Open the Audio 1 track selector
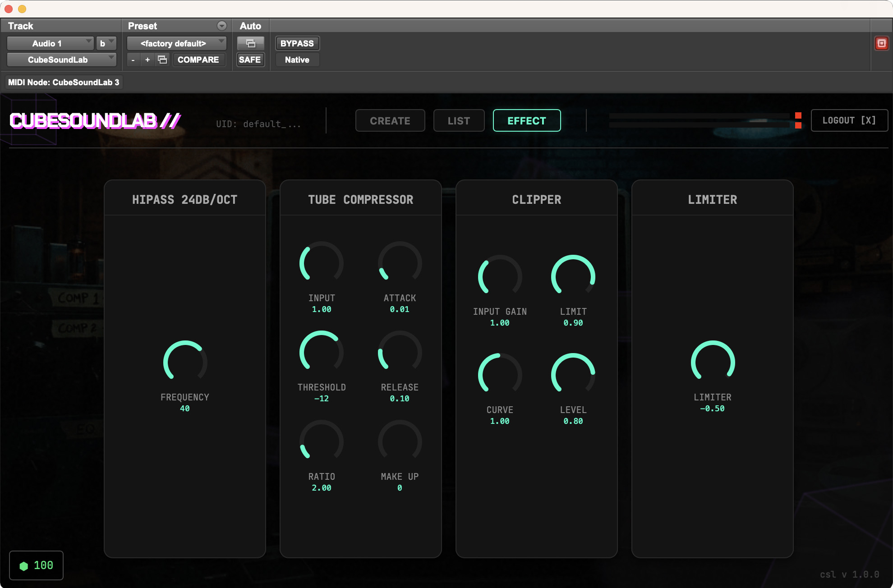The image size is (893, 588). 50,43
